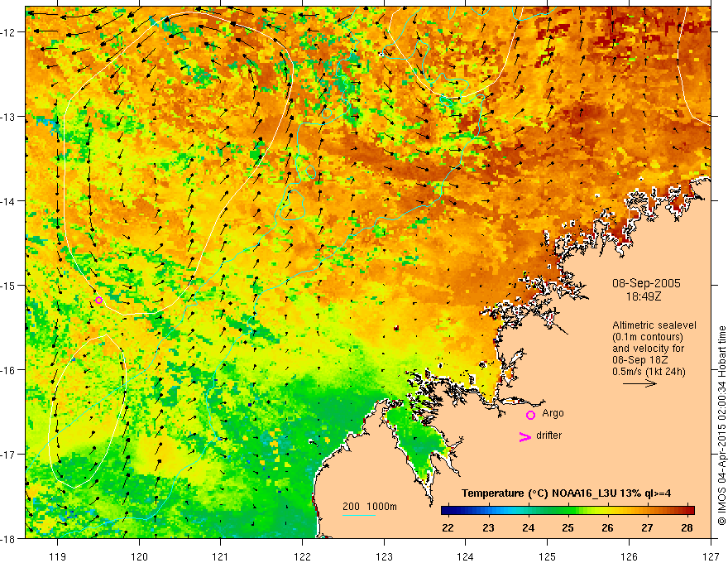Click the cyan isobath legend line under 200 1000m
The height and width of the screenshot is (563, 728).
click(359, 515)
